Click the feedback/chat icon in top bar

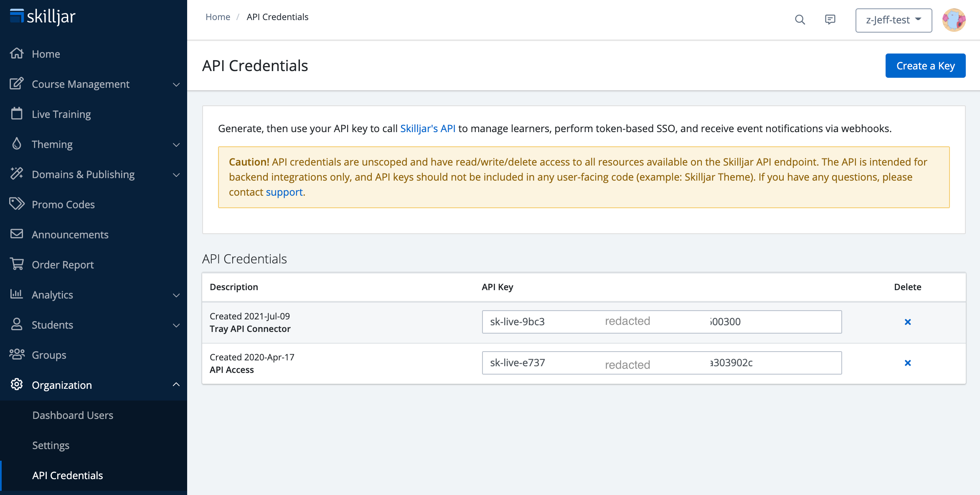point(830,19)
